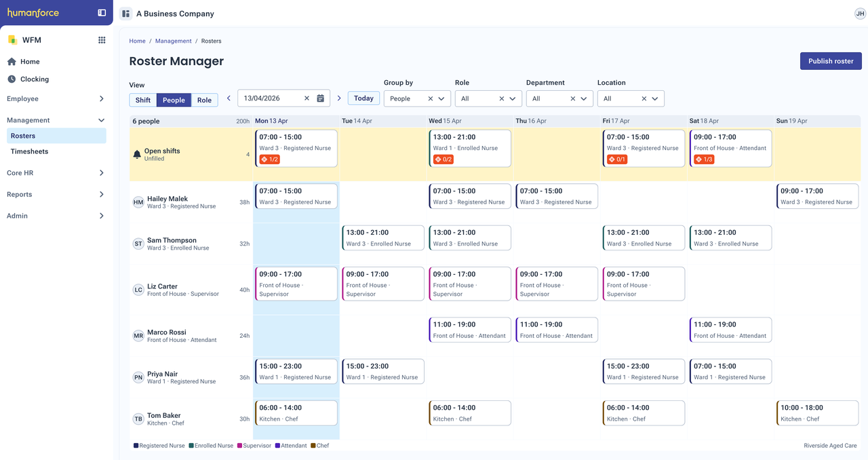
Task: Switch view to Shift
Action: coord(143,100)
